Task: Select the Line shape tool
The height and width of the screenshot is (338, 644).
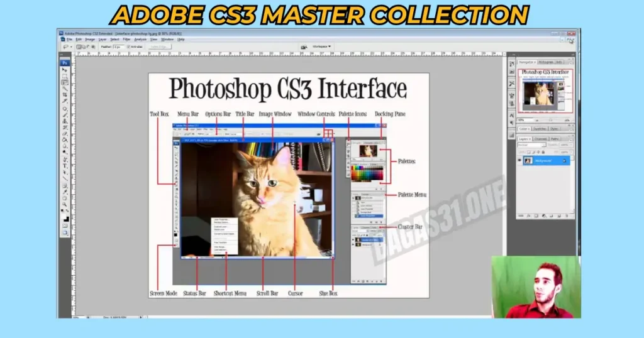Action: point(65,178)
